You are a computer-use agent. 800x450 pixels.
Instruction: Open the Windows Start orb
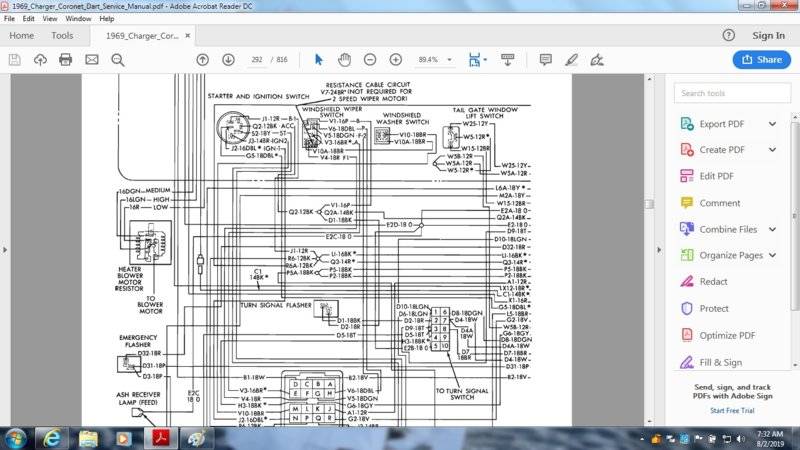click(15, 438)
